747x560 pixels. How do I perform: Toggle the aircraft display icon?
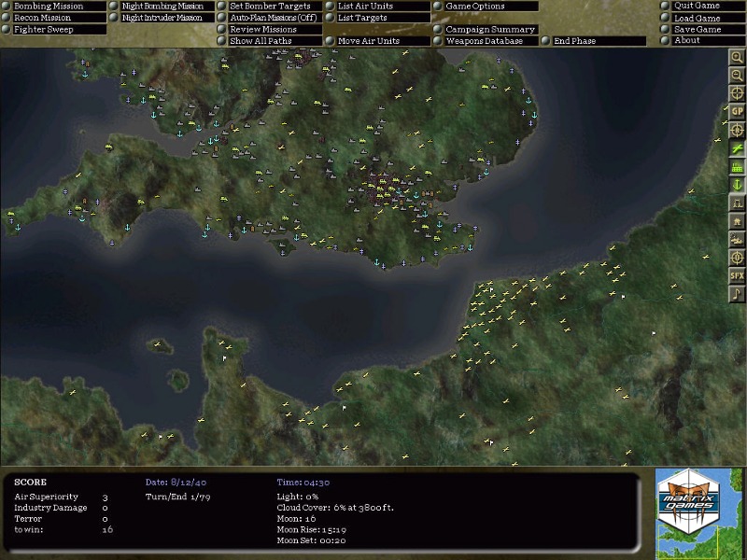point(737,147)
